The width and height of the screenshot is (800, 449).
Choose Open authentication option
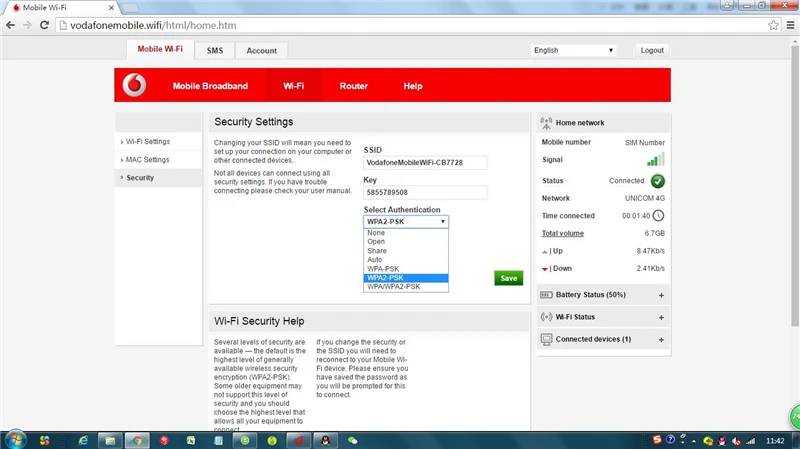tap(406, 242)
